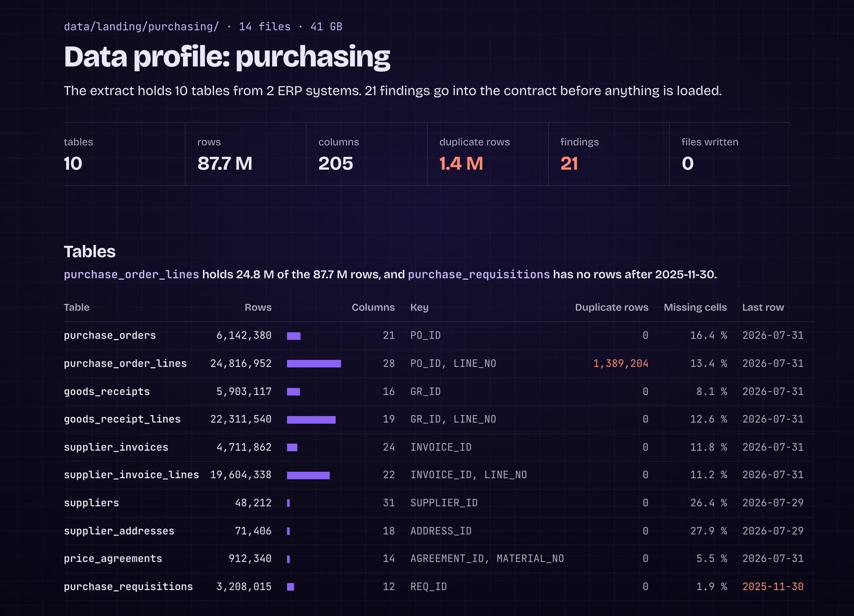
Task: Click the row count 3,208,015
Action: (244, 587)
